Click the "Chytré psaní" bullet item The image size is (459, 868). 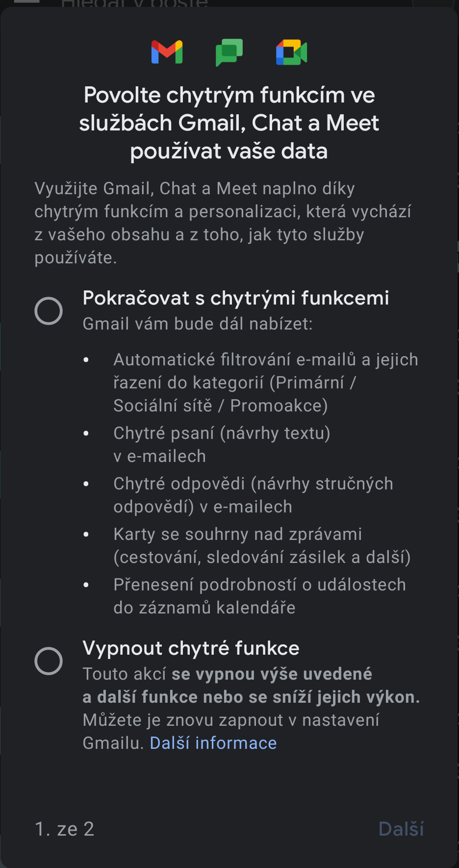coord(222,444)
